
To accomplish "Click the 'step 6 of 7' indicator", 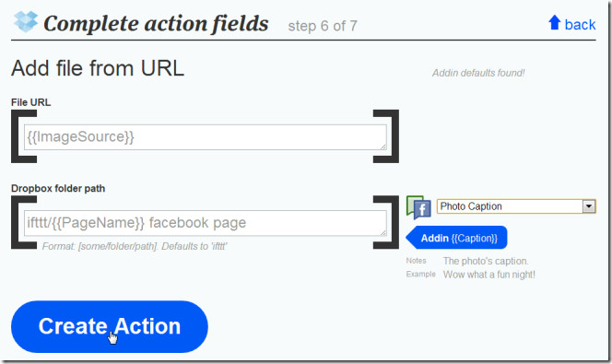I will click(x=323, y=26).
